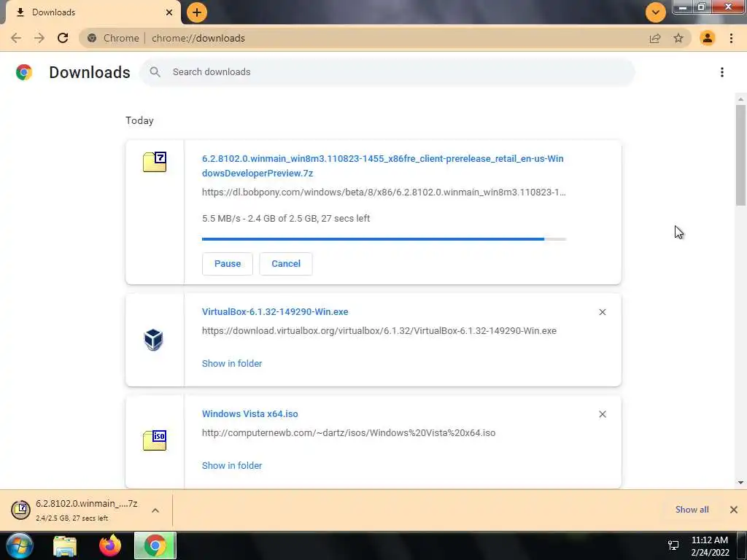747x560 pixels.
Task: Click the 7z archive file icon
Action: [155, 162]
